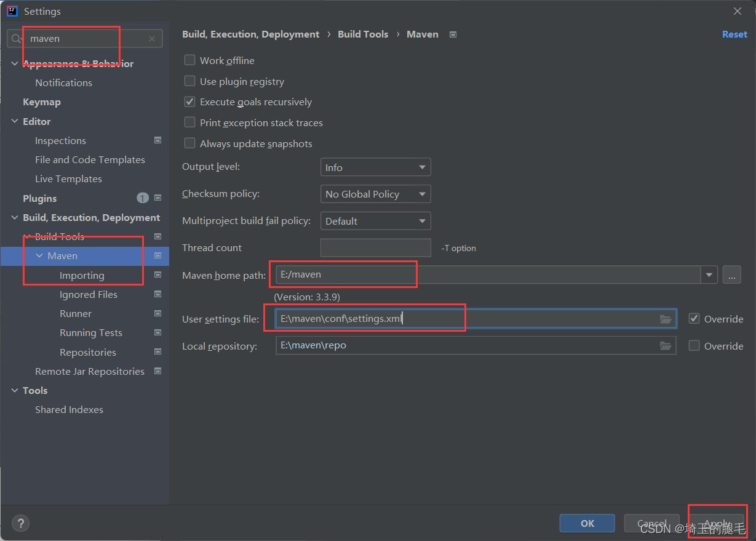
Task: Clear the maven search field with the X icon
Action: click(x=151, y=38)
